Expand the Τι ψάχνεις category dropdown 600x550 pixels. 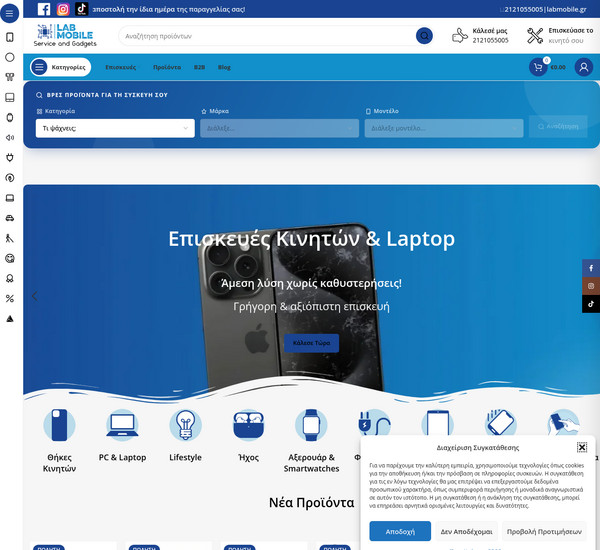115,128
